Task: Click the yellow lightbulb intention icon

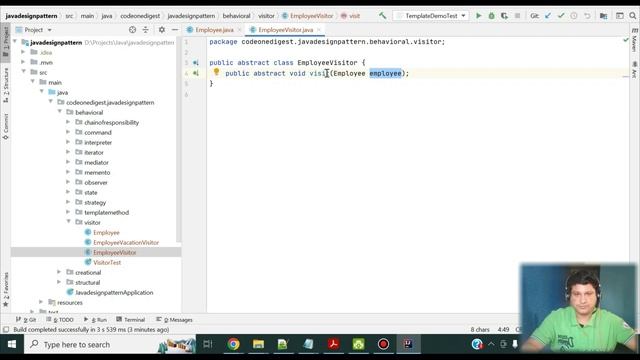Action: coord(216,72)
